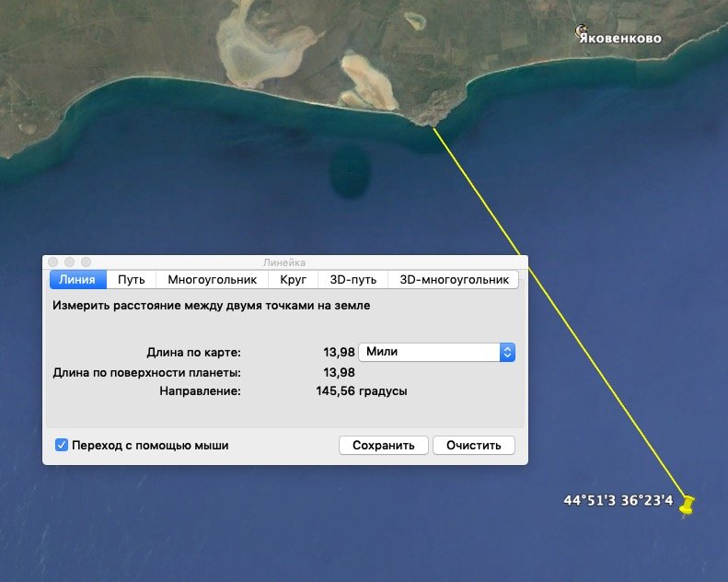Click the Яковенково place marker icon
The image size is (728, 582).
click(x=582, y=31)
